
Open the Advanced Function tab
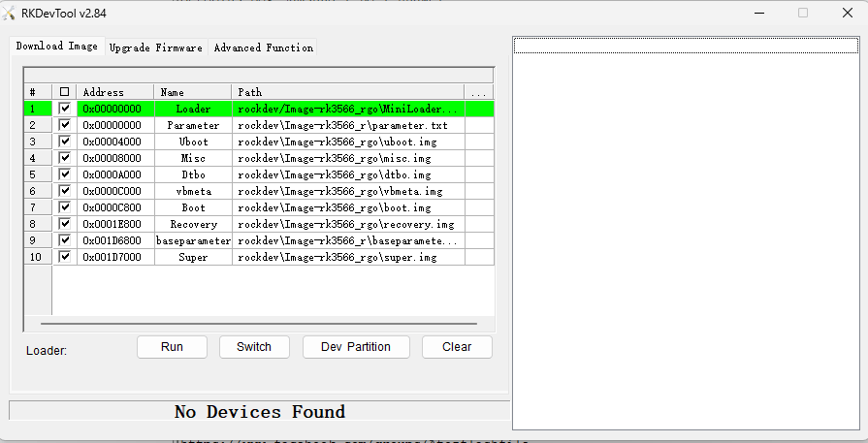click(x=264, y=47)
